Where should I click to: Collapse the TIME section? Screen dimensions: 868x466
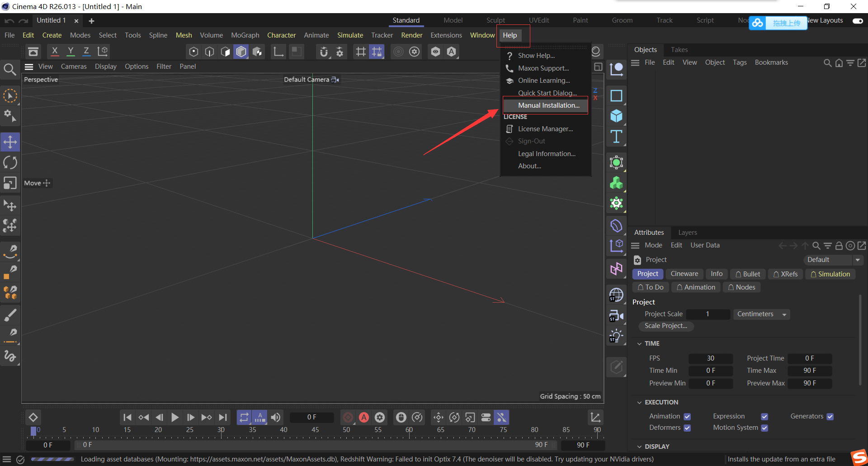point(640,343)
